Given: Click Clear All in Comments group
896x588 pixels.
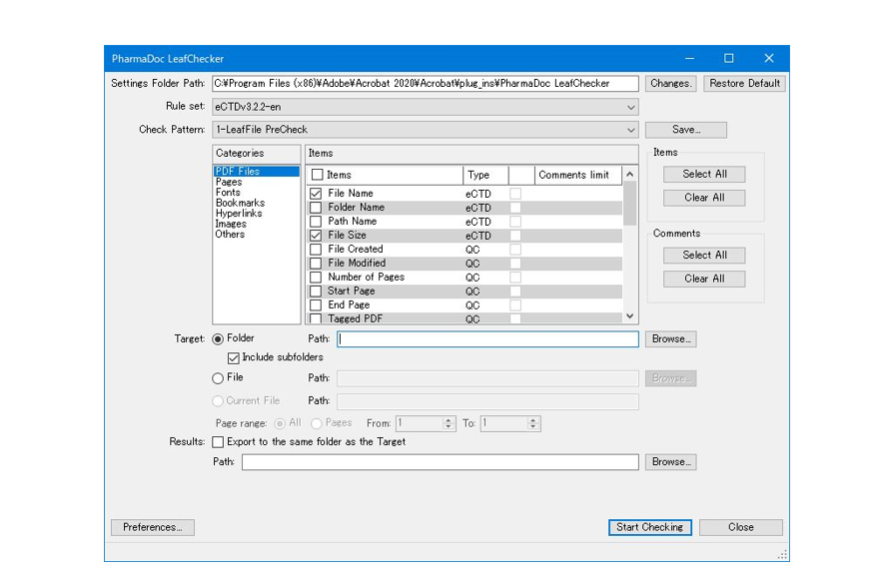Looking at the screenshot, I should point(704,279).
